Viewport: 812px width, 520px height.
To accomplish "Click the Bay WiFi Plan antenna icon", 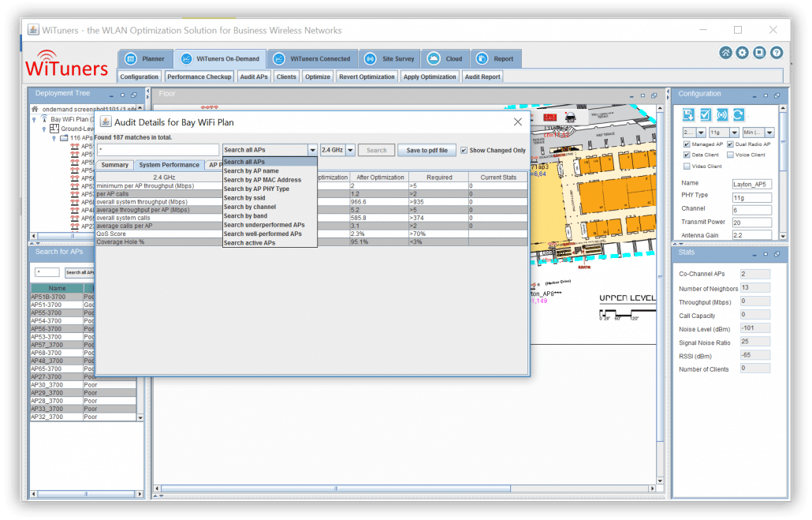I will [44, 119].
